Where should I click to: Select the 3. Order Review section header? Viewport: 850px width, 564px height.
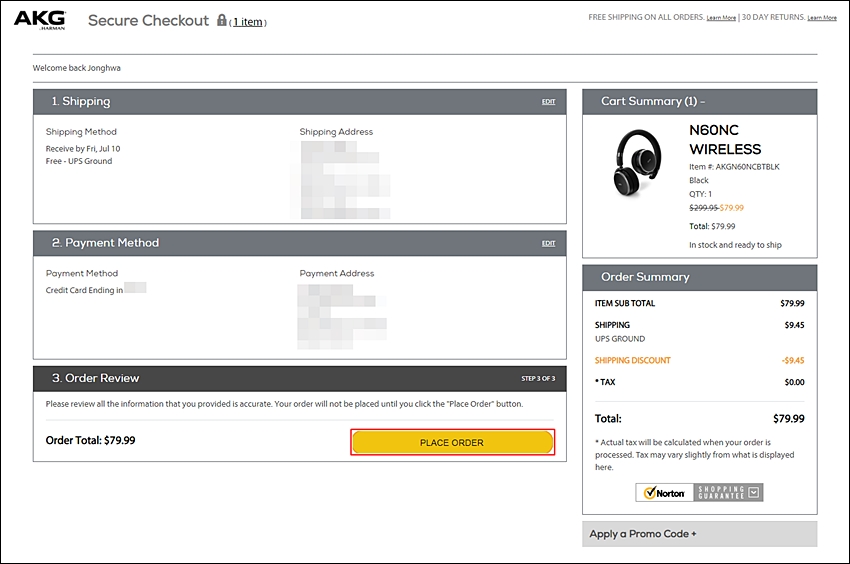click(x=300, y=379)
